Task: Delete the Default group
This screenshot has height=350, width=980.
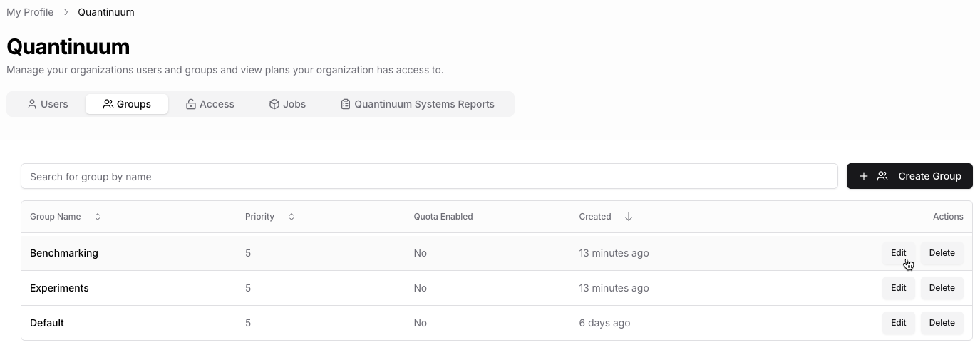Action: click(x=942, y=323)
